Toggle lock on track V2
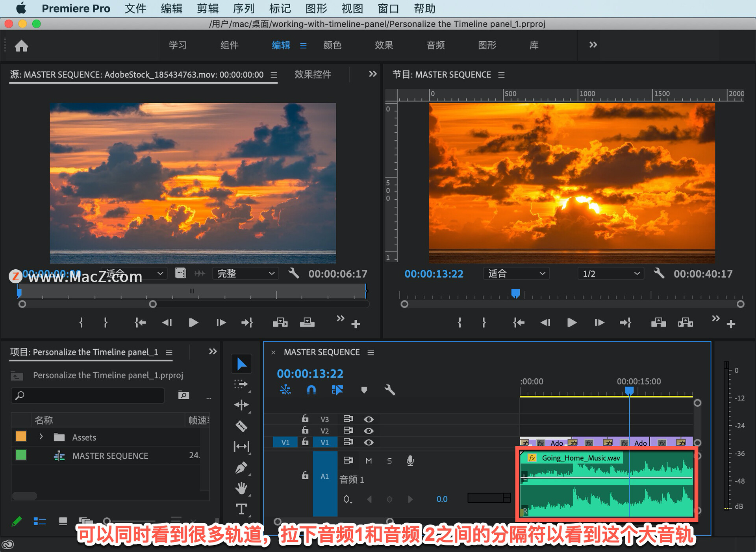 point(305,430)
